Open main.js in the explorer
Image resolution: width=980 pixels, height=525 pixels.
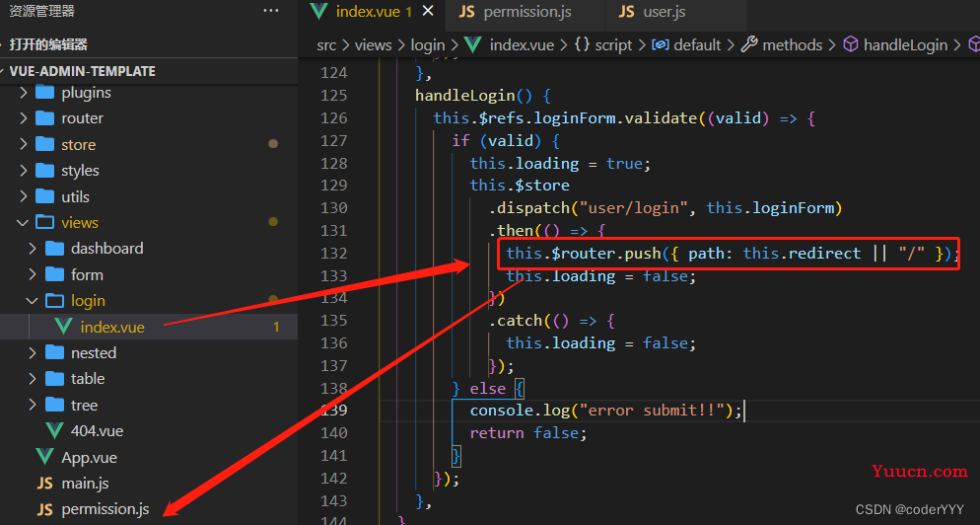(x=85, y=484)
